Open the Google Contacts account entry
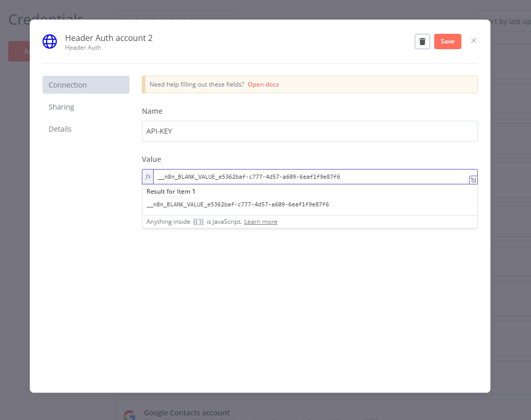Image resolution: width=531 pixels, height=420 pixels. 186,413
